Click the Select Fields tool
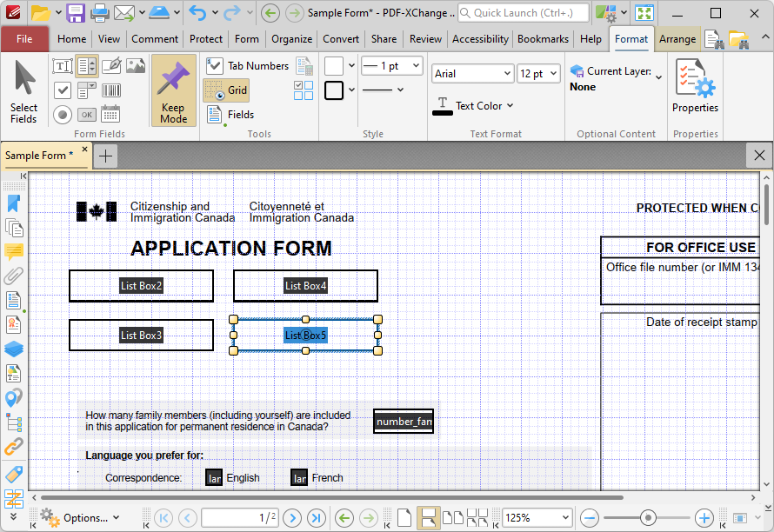This screenshot has width=774, height=532. pyautogui.click(x=23, y=92)
